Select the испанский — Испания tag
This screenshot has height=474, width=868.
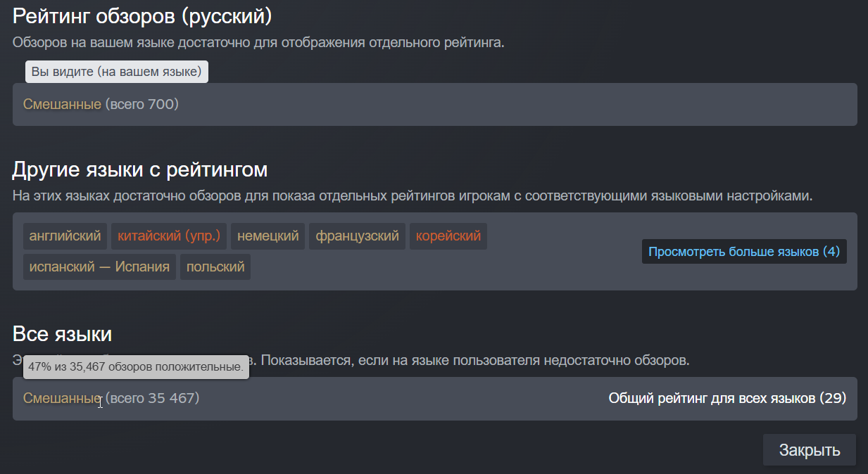[99, 267]
